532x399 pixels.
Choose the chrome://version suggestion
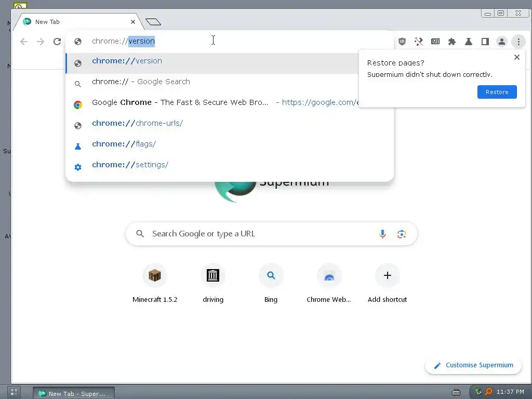pyautogui.click(x=212, y=63)
